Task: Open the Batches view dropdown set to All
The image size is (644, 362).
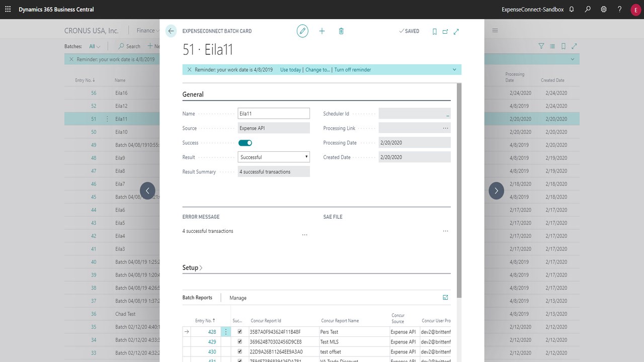Action: [95, 46]
